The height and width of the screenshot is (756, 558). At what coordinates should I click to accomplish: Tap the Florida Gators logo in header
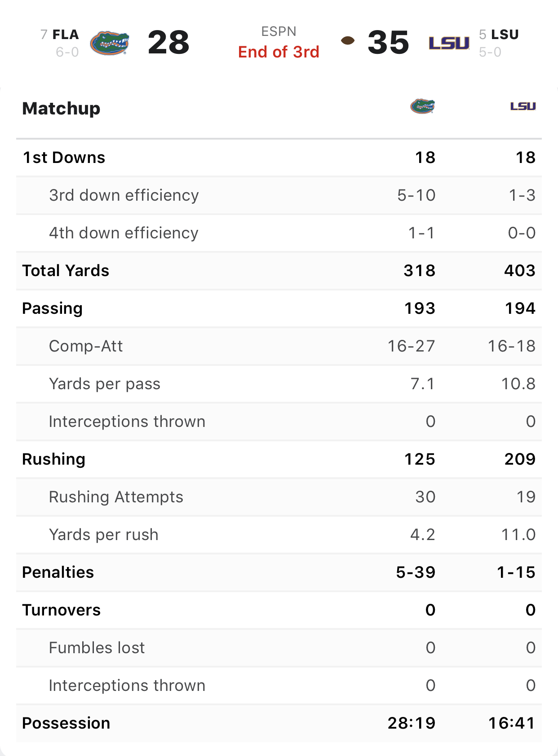pos(110,43)
